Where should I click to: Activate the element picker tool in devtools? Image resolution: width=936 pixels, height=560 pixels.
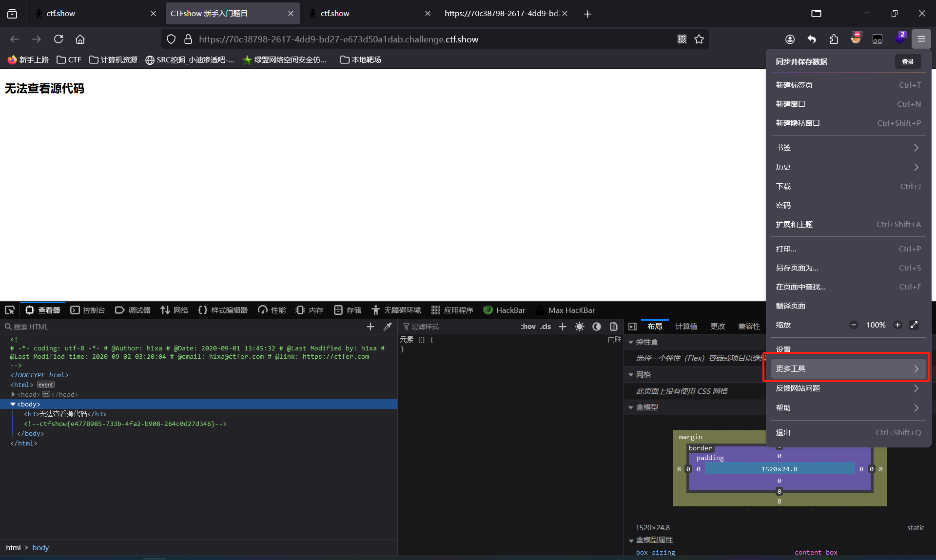(x=10, y=310)
